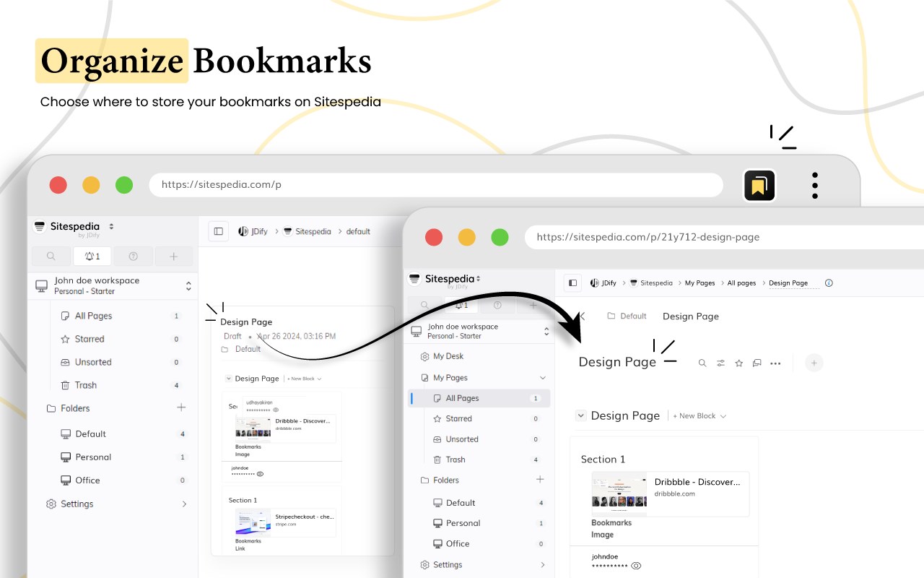The image size is (924, 578).
Task: Click Default folder tab above Design Page title
Action: [627, 316]
